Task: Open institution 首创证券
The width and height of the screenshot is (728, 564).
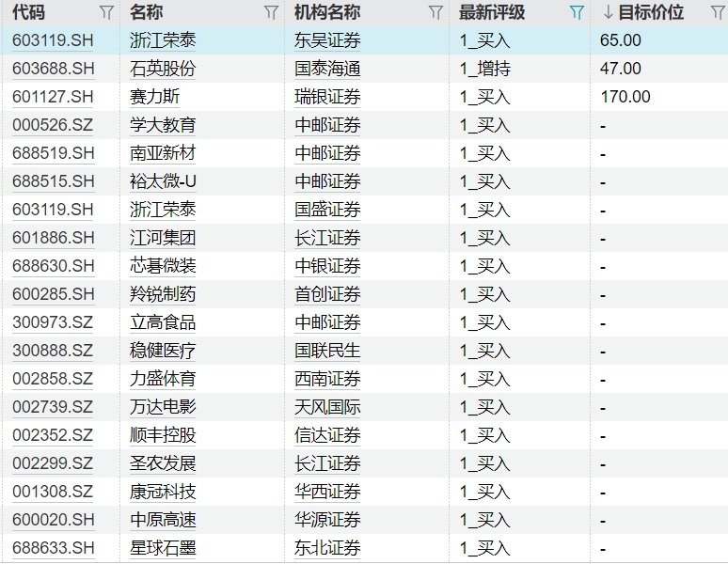Action: click(327, 294)
